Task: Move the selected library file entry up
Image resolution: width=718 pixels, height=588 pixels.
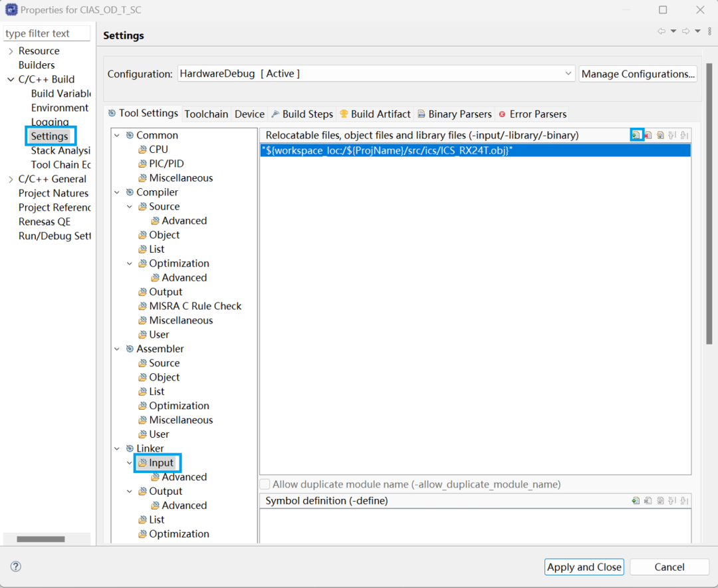Action: 672,135
